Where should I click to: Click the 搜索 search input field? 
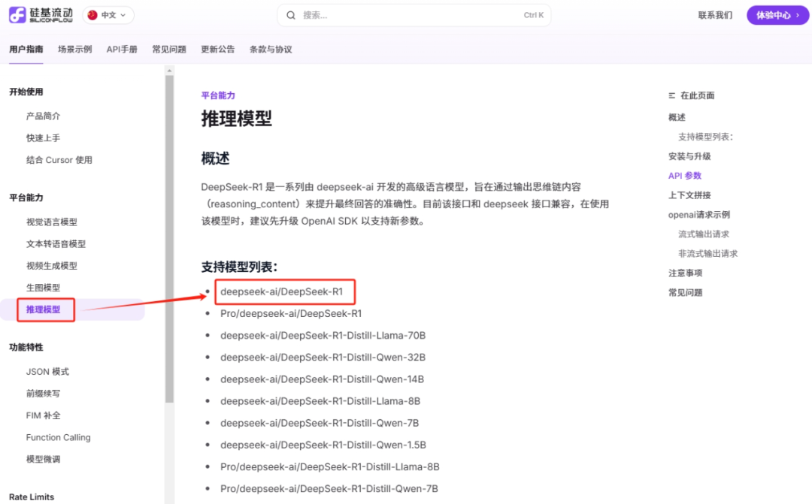click(414, 15)
